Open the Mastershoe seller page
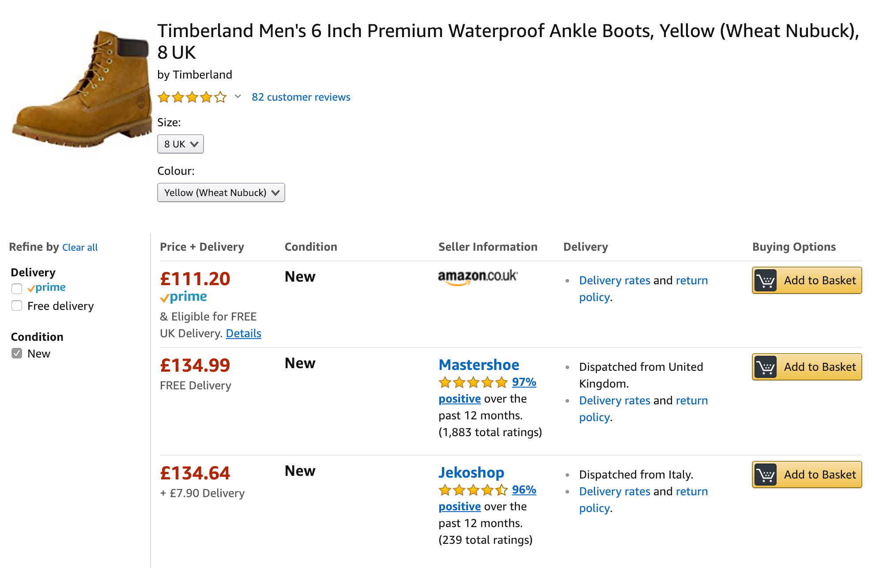883x588 pixels. pos(479,365)
